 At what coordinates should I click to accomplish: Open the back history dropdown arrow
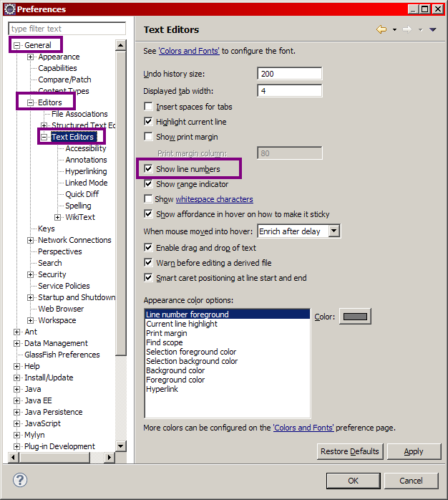392,30
